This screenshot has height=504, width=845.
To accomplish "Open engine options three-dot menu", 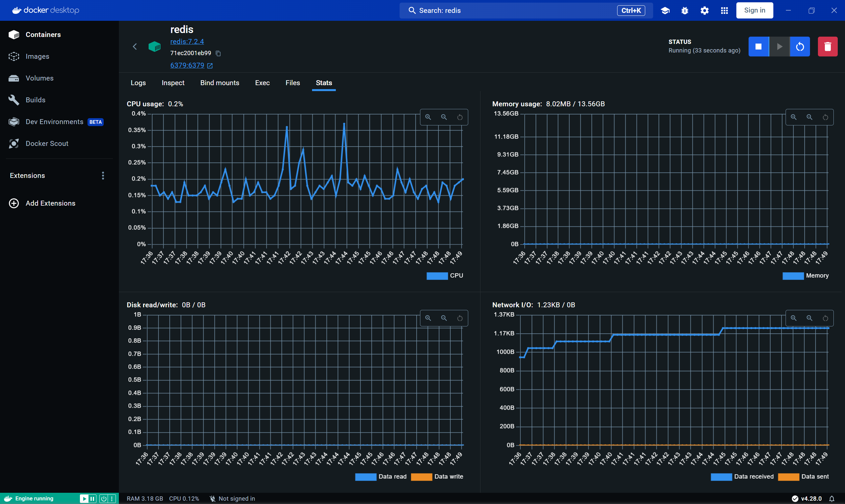I will click(x=112, y=499).
